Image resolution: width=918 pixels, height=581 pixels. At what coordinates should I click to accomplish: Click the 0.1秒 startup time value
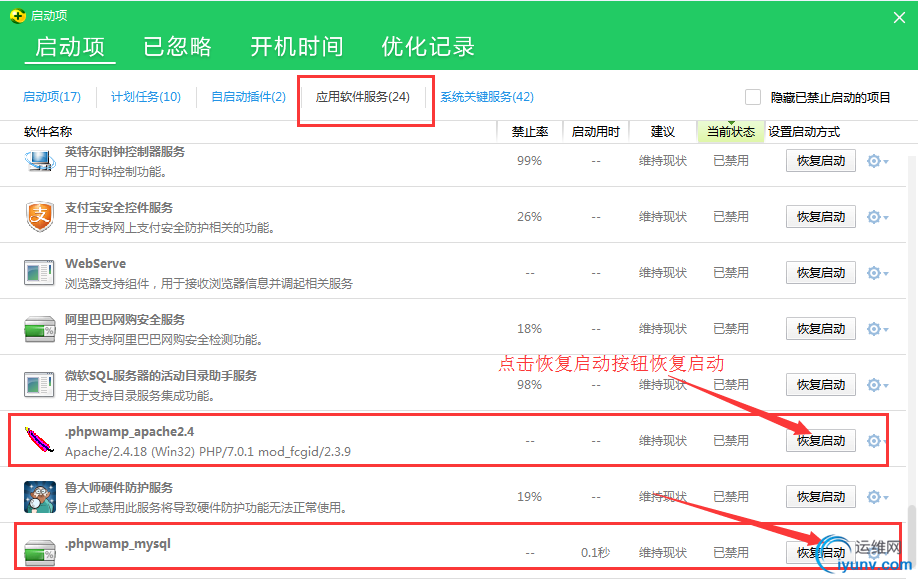[x=595, y=553]
